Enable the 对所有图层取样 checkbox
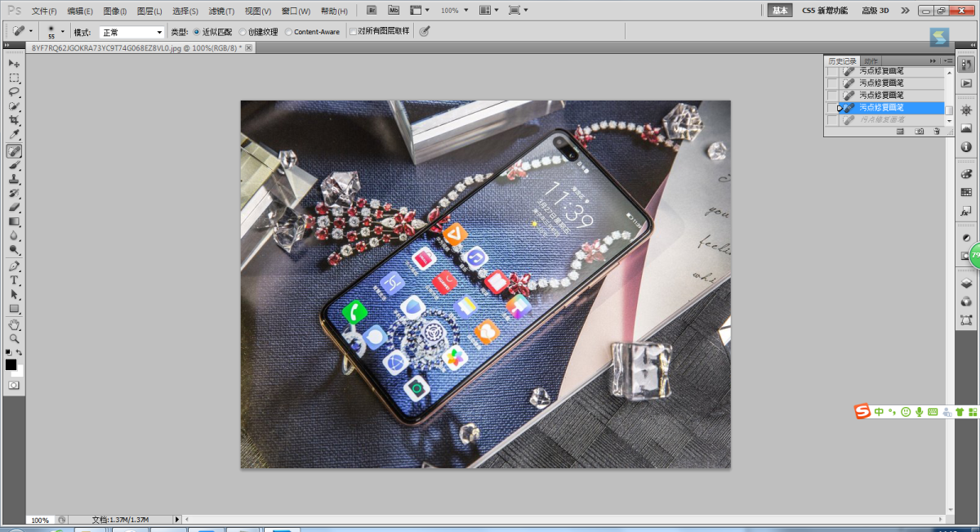980x532 pixels. point(353,32)
